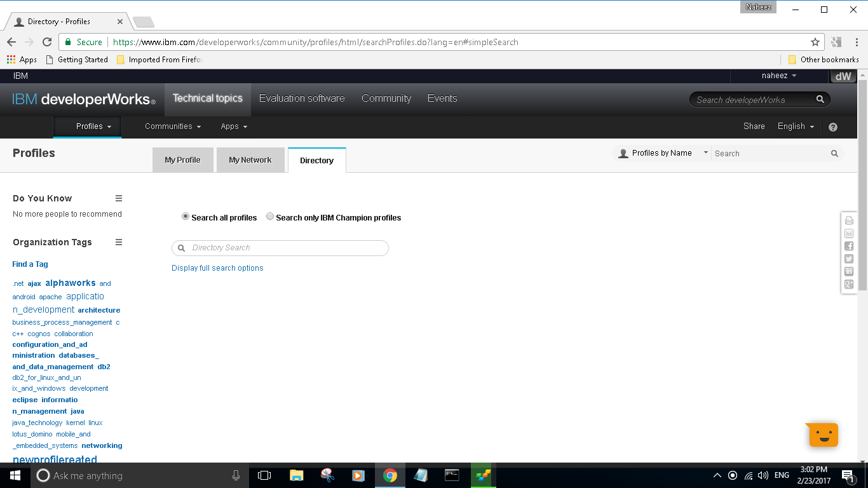Bookmark this page with star icon
The height and width of the screenshot is (488, 868).
coord(815,42)
